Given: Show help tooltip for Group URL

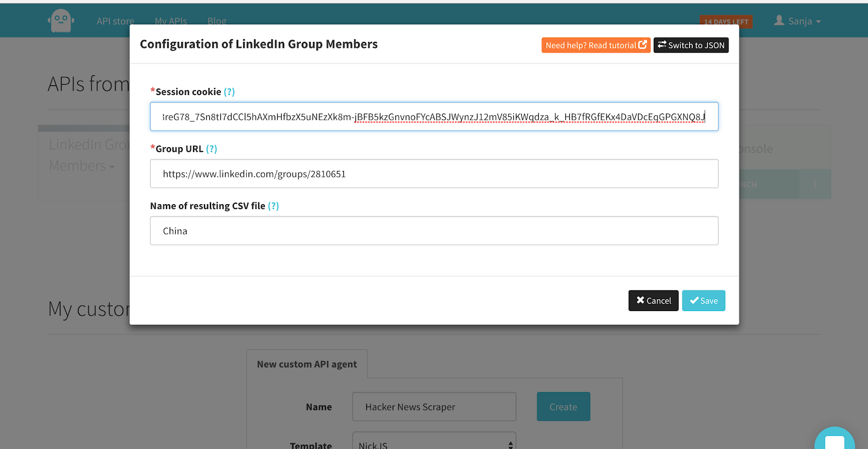Looking at the screenshot, I should (x=212, y=149).
